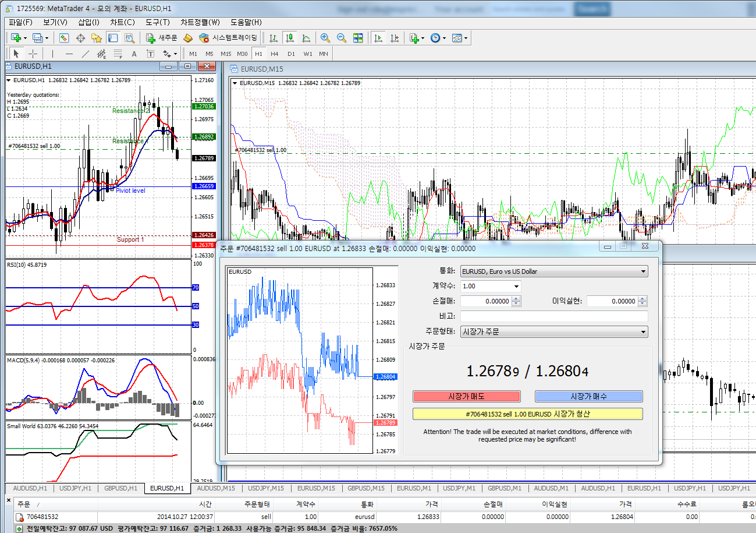
Task: Switch timeframe to D1
Action: pos(291,54)
